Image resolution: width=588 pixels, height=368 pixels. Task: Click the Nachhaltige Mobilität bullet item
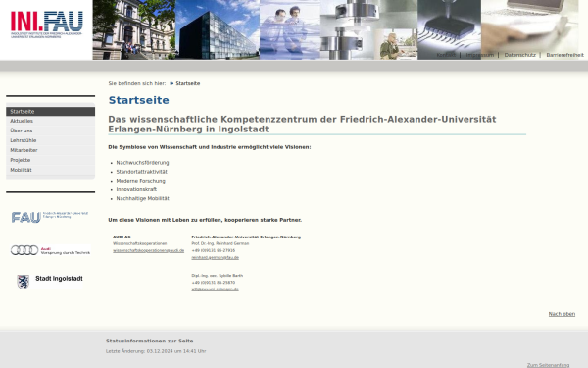(x=142, y=198)
